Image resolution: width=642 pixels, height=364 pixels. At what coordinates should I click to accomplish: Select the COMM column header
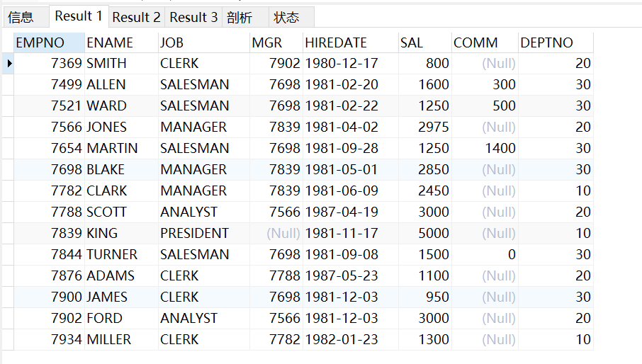(485, 42)
